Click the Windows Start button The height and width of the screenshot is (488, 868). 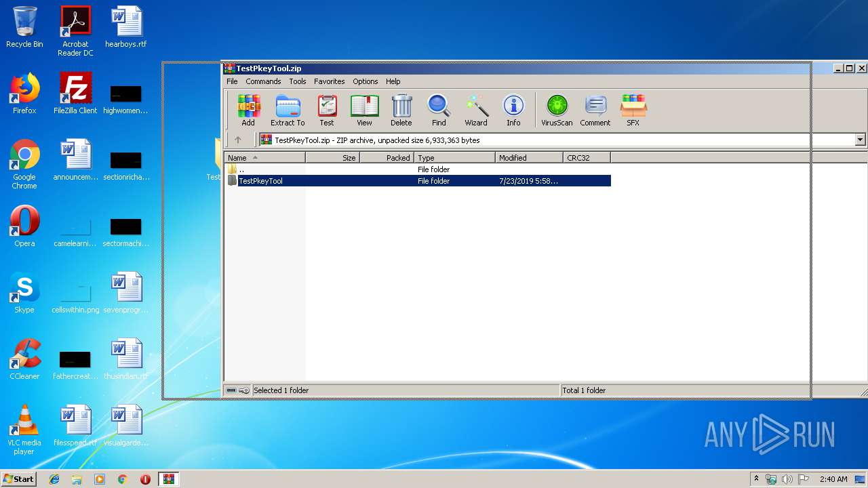(x=19, y=479)
